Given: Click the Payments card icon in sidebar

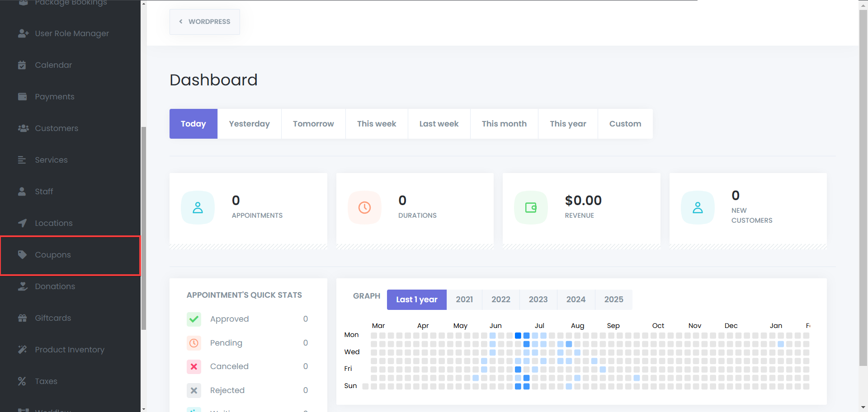Looking at the screenshot, I should pyautogui.click(x=22, y=97).
